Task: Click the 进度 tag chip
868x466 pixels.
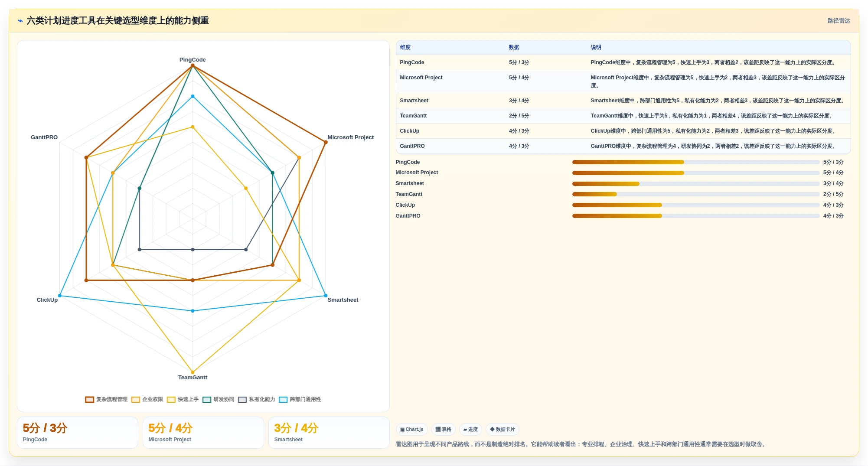Action: pyautogui.click(x=470, y=430)
